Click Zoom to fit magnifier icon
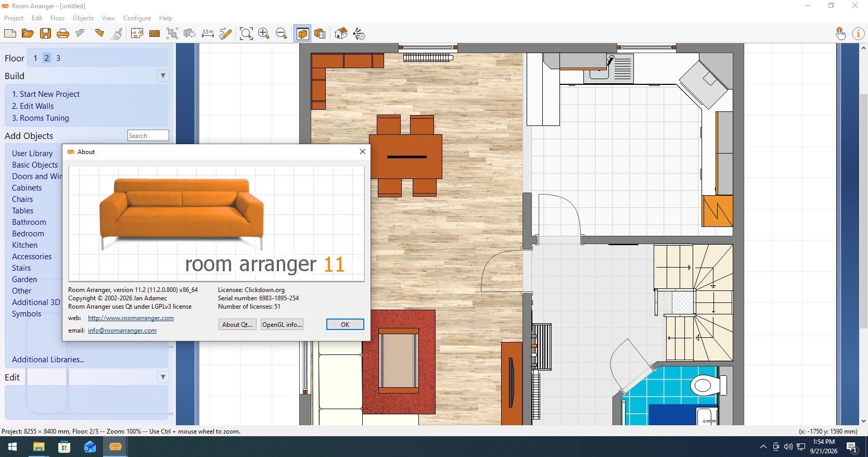This screenshot has width=868, height=457. click(x=246, y=34)
